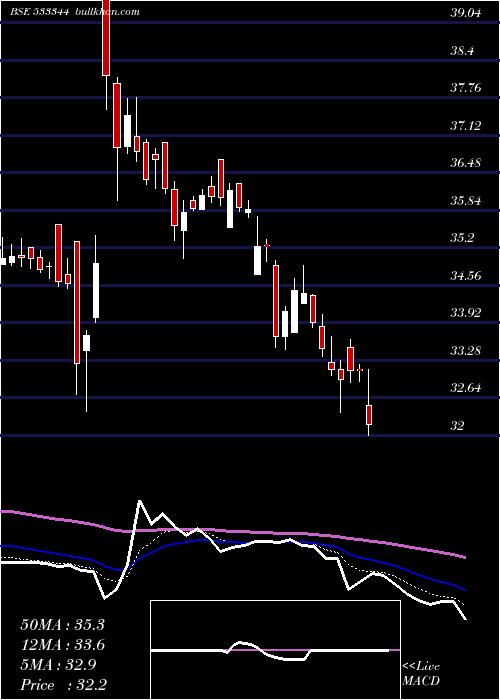Click the 12MA : 33.6 readout
500x700 pixels.
point(62,645)
